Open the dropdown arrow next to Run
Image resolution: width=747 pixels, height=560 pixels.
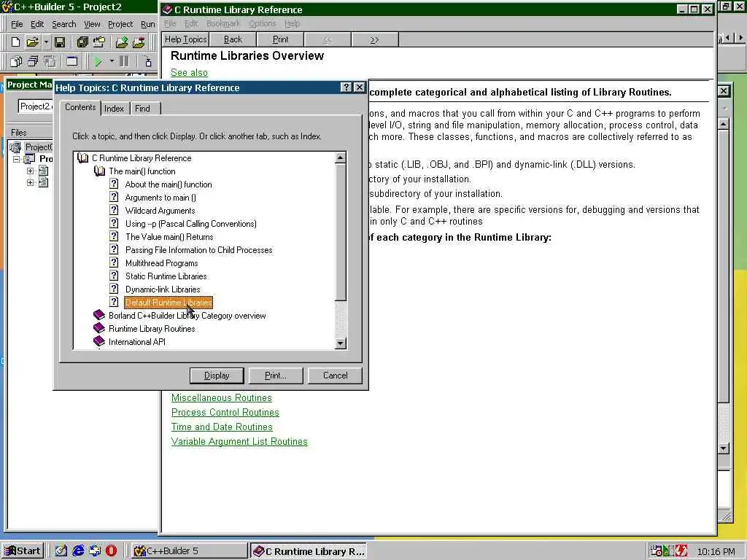(x=112, y=61)
